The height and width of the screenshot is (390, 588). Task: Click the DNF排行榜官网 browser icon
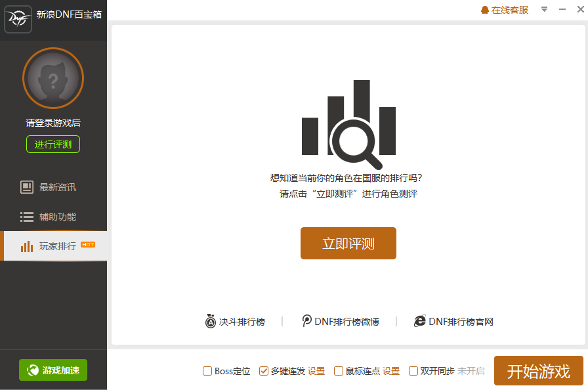coord(420,321)
